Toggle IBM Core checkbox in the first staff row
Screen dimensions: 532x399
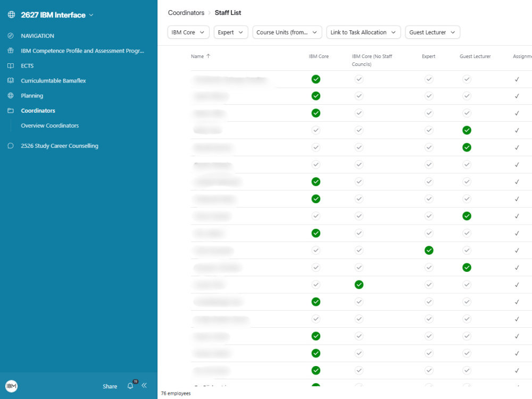click(316, 79)
